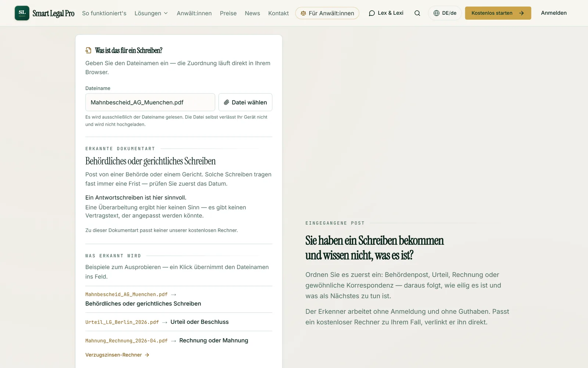Click the Datei wählen button
The image size is (588, 368).
[245, 102]
